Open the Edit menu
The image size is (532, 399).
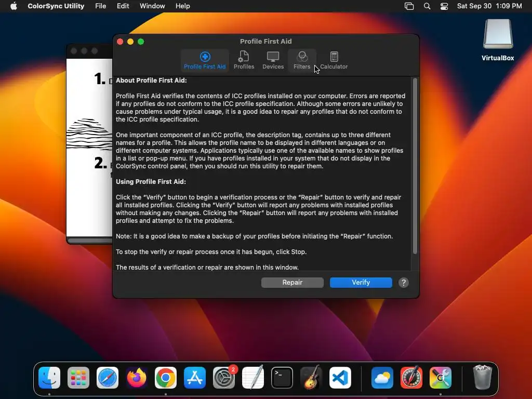[x=123, y=6]
